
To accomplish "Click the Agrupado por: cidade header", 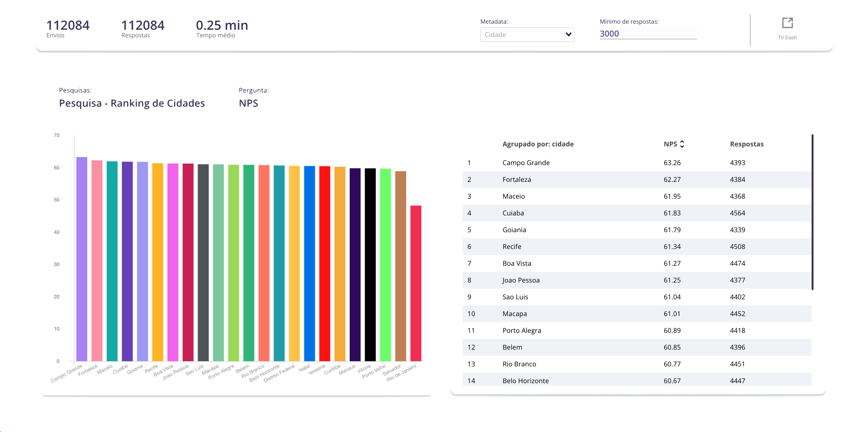I will point(538,144).
